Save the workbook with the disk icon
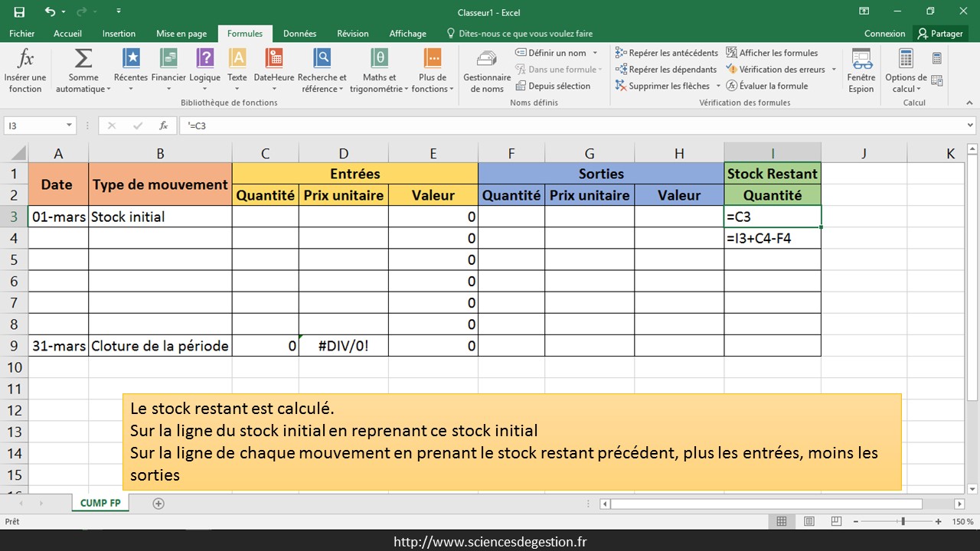Screen dimensions: 980x551 pos(19,11)
